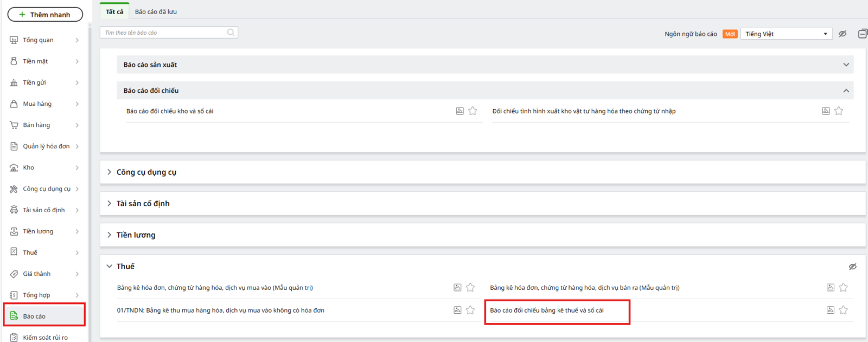The height and width of the screenshot is (342, 868).
Task: Toggle favorite star for 'Bảng kê hóa đơn bán ra'
Action: click(x=843, y=288)
